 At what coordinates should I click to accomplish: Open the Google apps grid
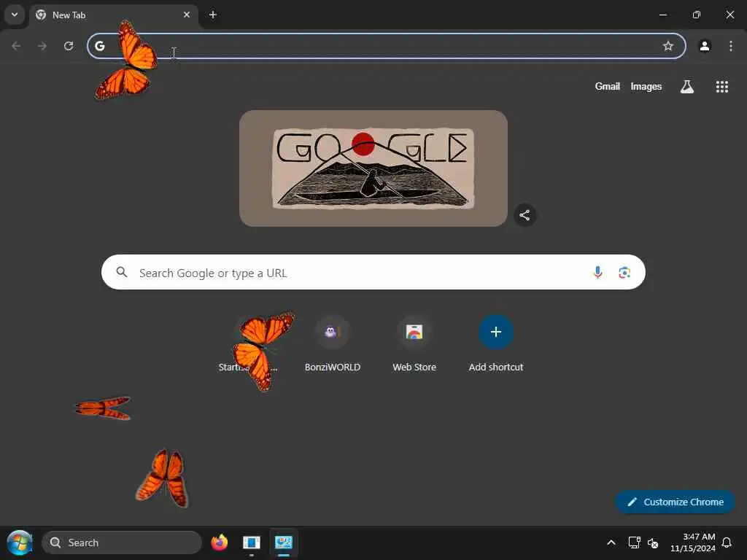coord(721,87)
